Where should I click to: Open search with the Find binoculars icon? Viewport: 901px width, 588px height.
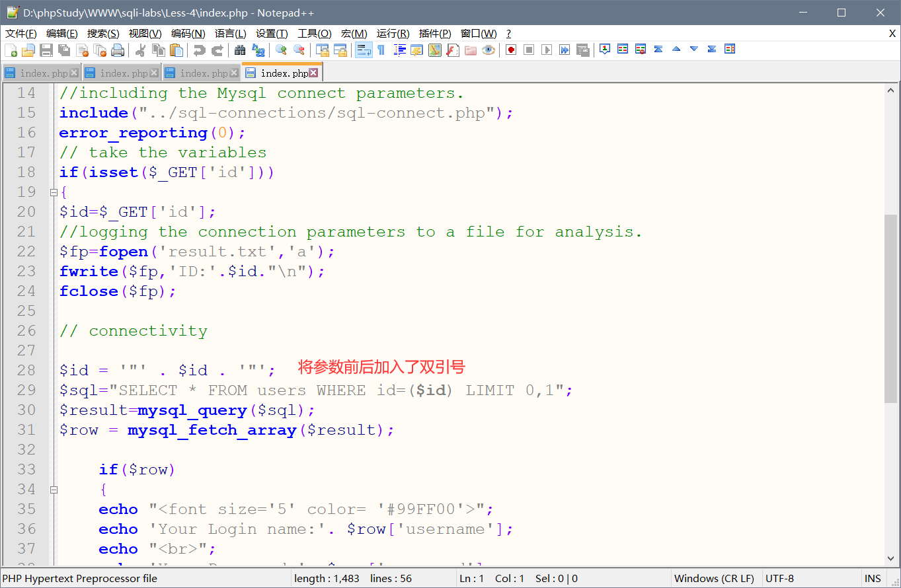tap(241, 50)
